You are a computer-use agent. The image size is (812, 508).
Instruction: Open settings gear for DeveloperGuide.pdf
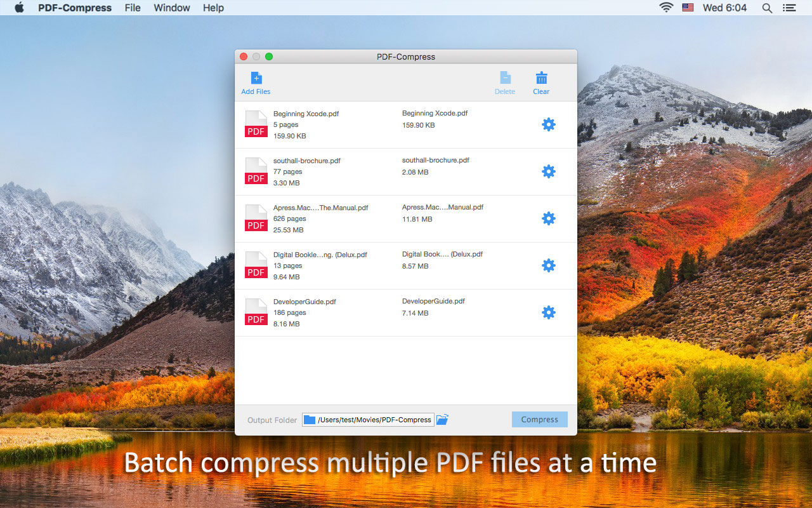[549, 312]
